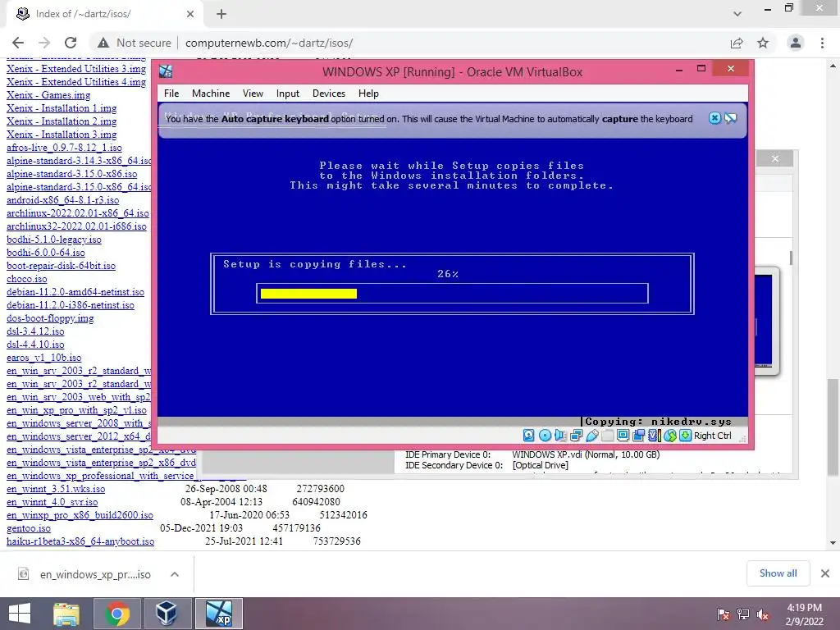Open the haiku-r1beta3-x86_64-anyboot.iso link
840x630 pixels.
(80, 541)
